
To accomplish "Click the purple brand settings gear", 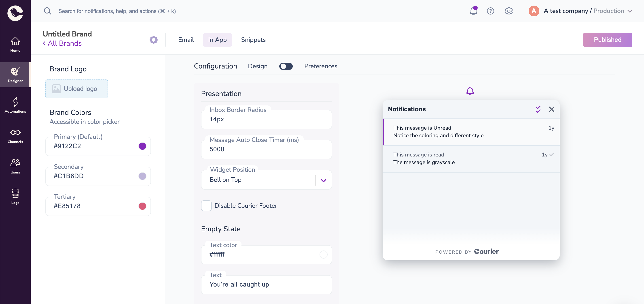I will tap(153, 40).
